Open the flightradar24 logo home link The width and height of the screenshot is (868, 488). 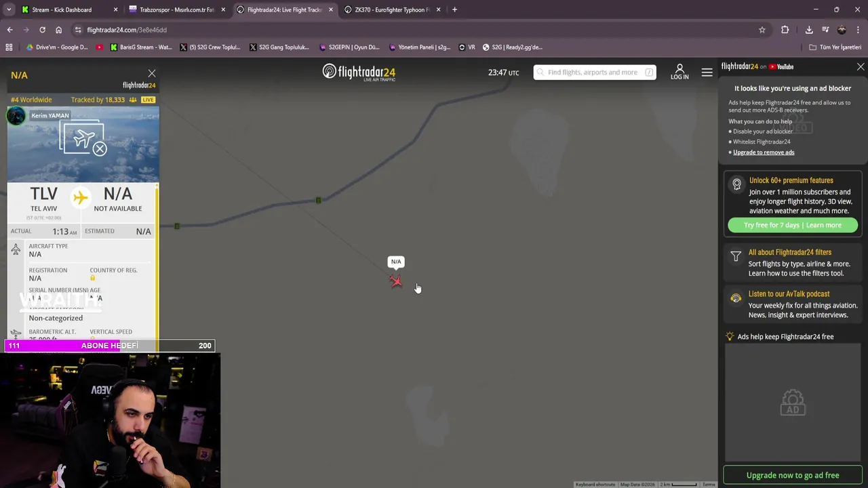point(359,72)
